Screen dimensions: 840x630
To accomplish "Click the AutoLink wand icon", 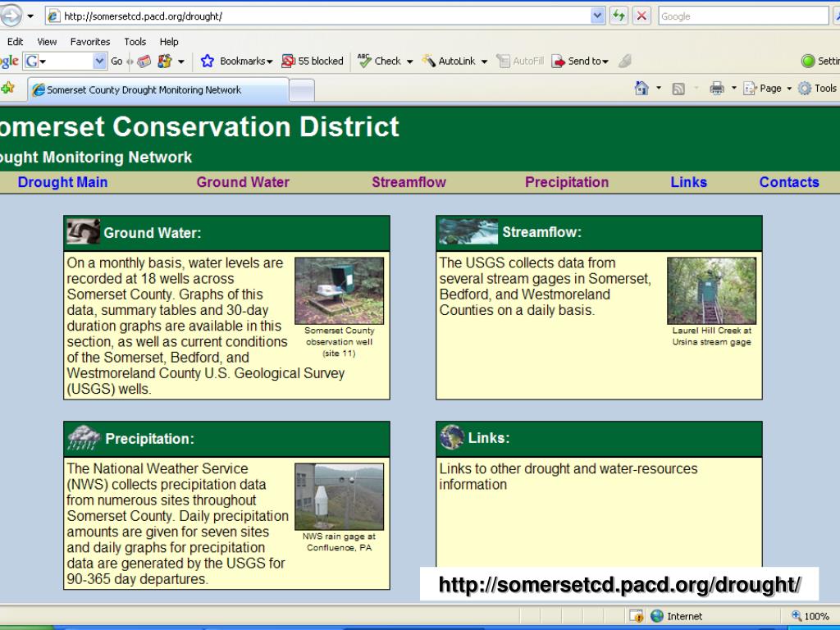I will pyautogui.click(x=428, y=61).
